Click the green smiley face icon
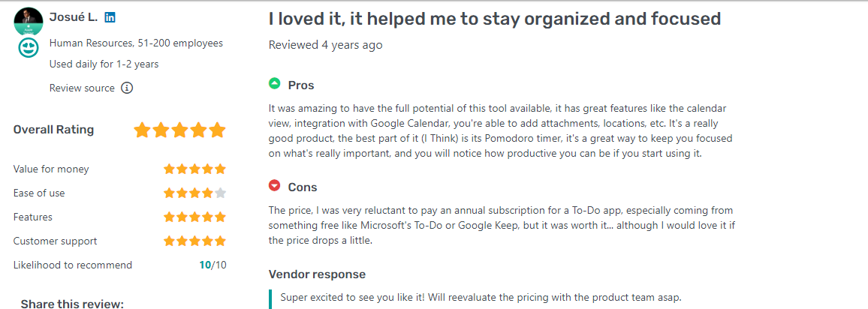868x309 pixels. tap(28, 49)
